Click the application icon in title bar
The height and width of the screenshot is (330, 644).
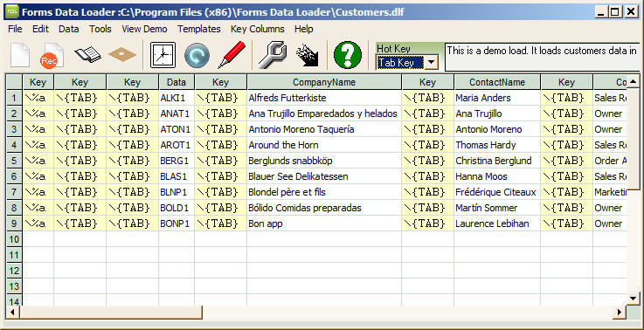pos(12,11)
